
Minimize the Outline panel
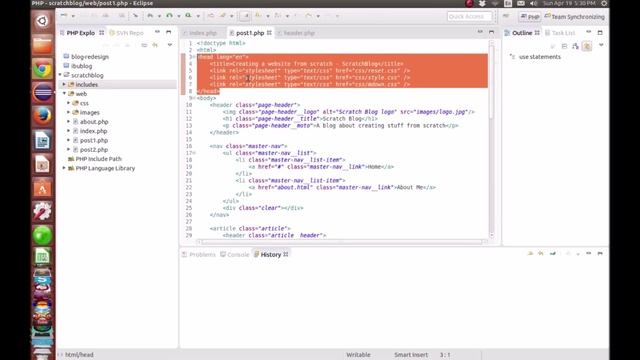coord(589,32)
